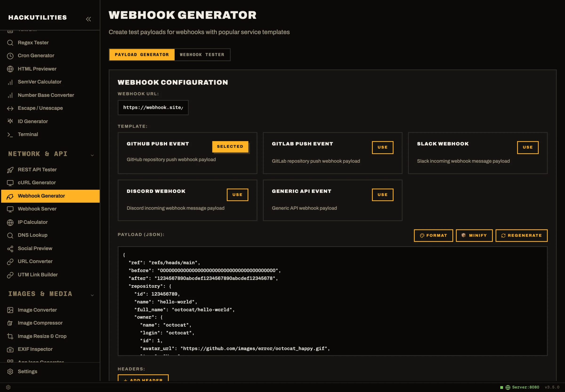Collapse the Images & Media section chevron

coord(93,295)
